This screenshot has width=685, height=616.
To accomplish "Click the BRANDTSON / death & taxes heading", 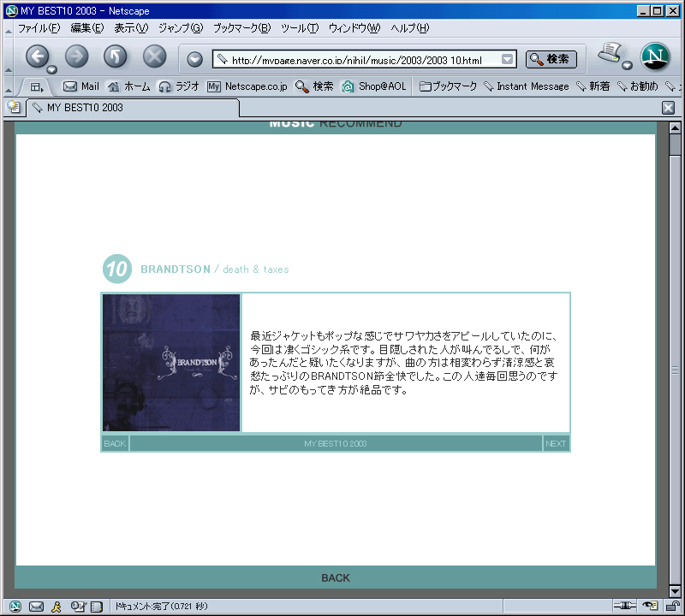I will point(215,269).
